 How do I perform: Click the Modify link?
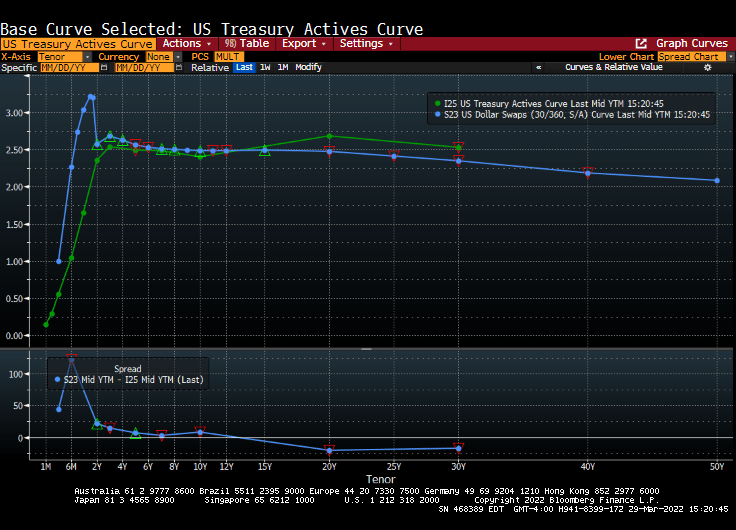pyautogui.click(x=308, y=68)
